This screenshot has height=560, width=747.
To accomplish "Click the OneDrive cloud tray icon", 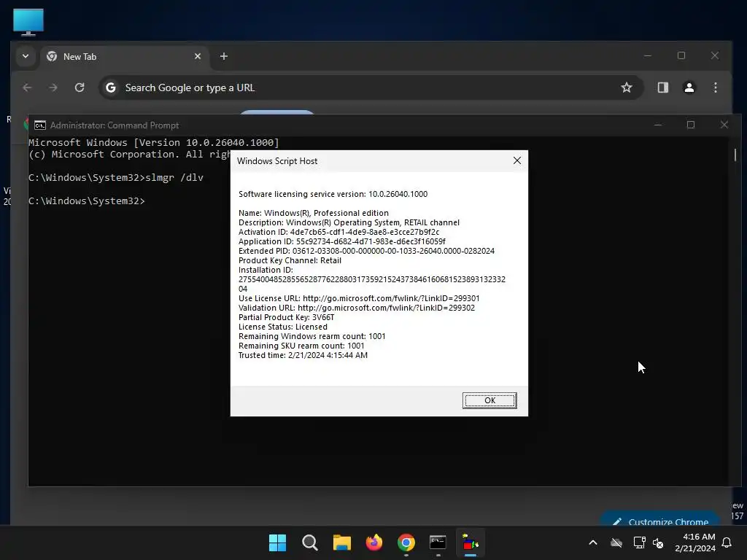I will coord(616,542).
